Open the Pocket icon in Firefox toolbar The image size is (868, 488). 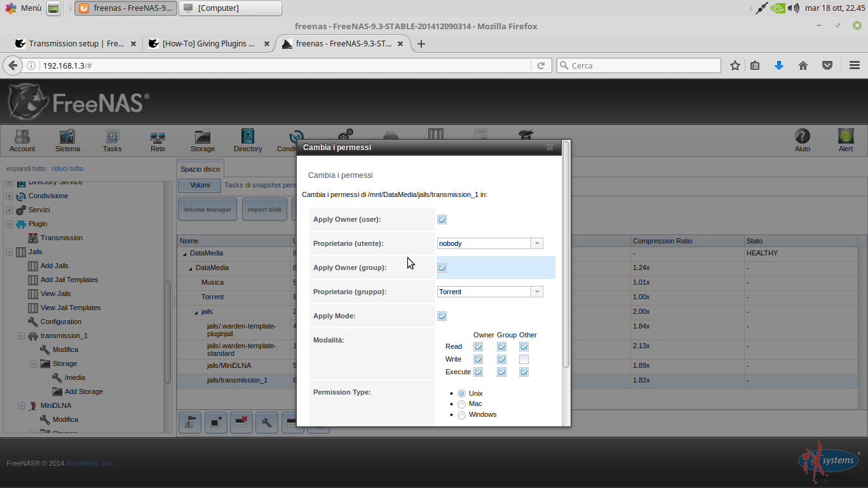click(827, 65)
